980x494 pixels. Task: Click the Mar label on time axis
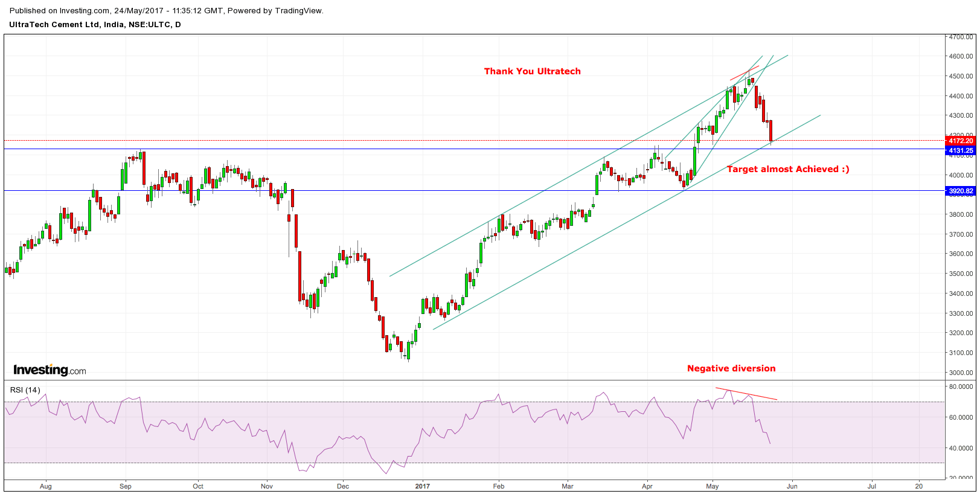tap(568, 486)
